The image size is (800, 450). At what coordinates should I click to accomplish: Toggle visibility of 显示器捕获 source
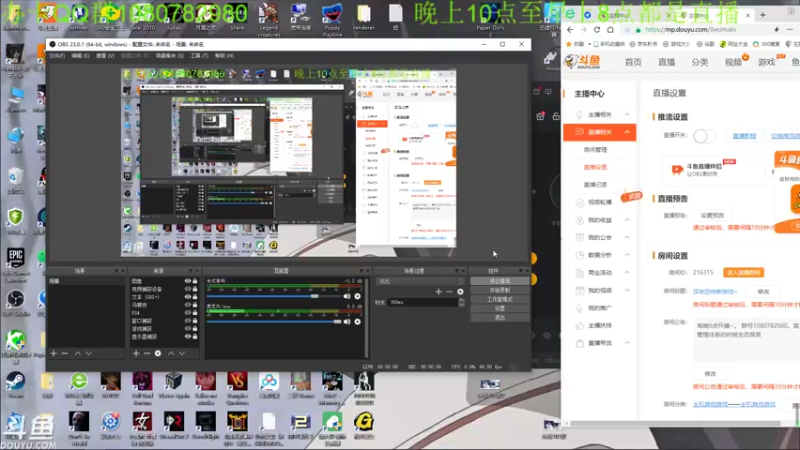(188, 337)
